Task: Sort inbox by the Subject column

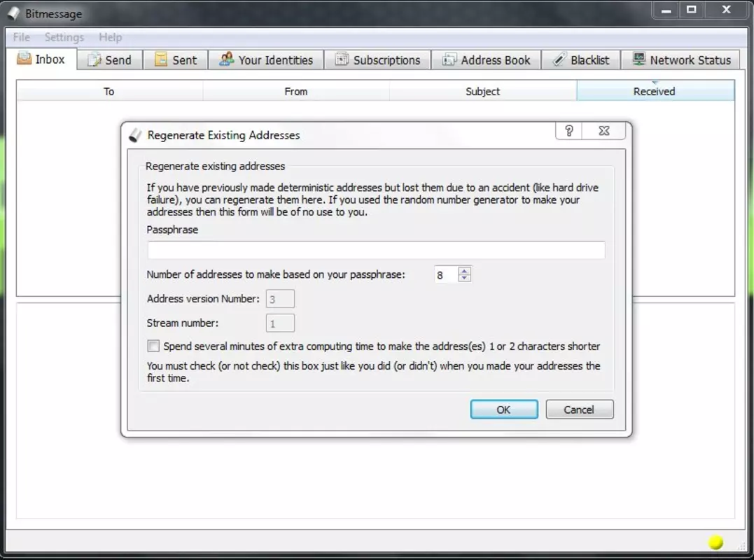Action: [483, 91]
